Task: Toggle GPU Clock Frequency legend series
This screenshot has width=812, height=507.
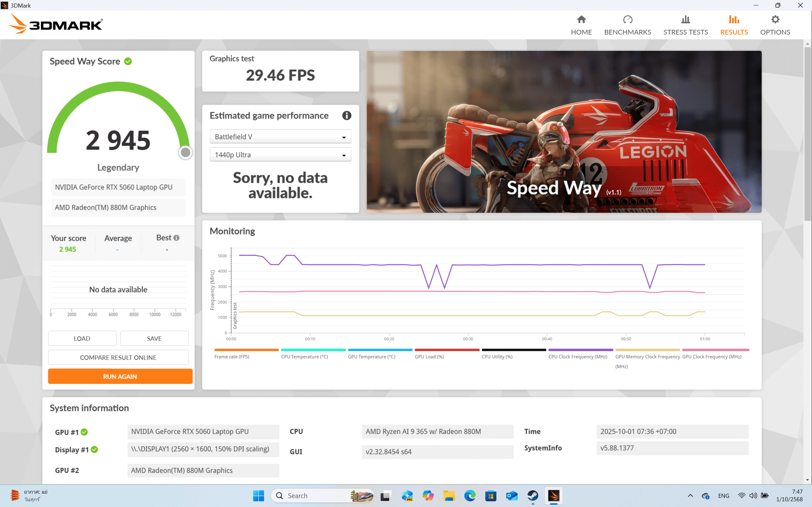Action: pos(712,356)
